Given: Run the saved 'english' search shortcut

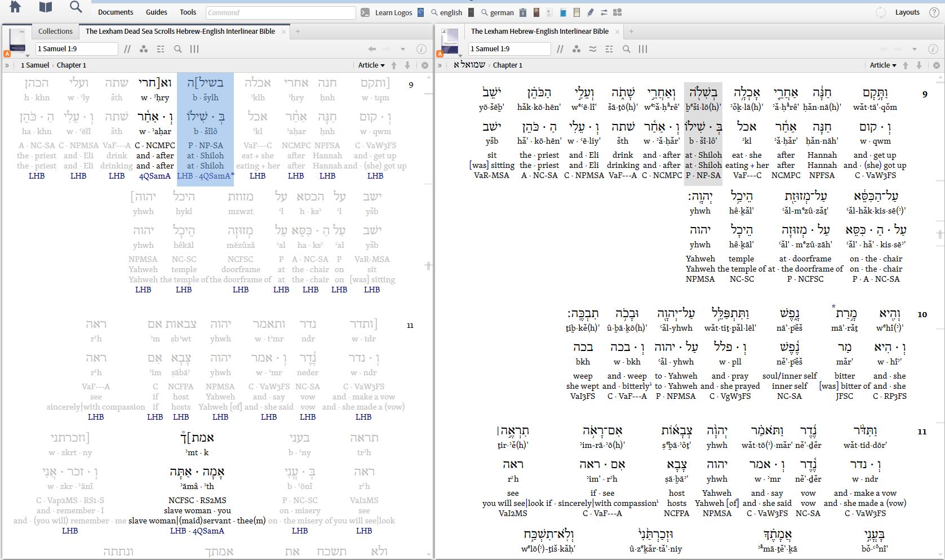Looking at the screenshot, I should [x=446, y=12].
